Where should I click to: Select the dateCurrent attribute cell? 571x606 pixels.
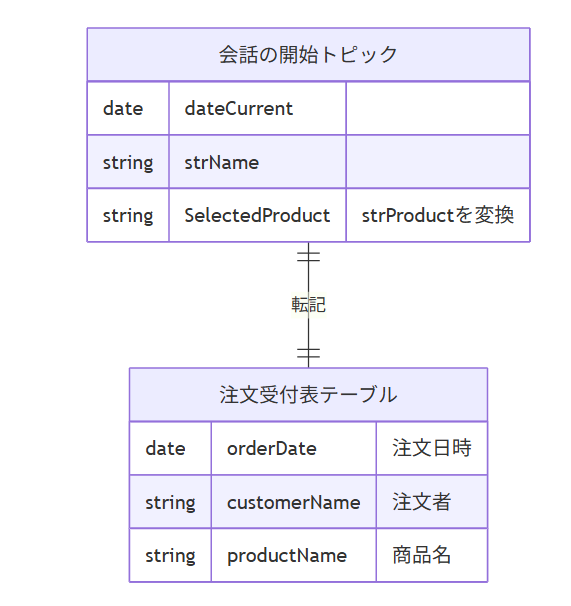pyautogui.click(x=257, y=108)
